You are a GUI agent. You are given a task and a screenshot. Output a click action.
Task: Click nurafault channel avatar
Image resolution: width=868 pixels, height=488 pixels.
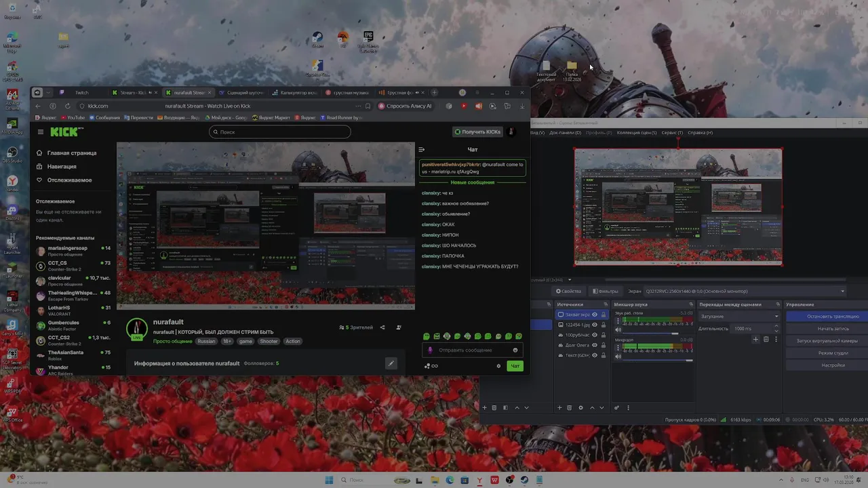coord(137,329)
